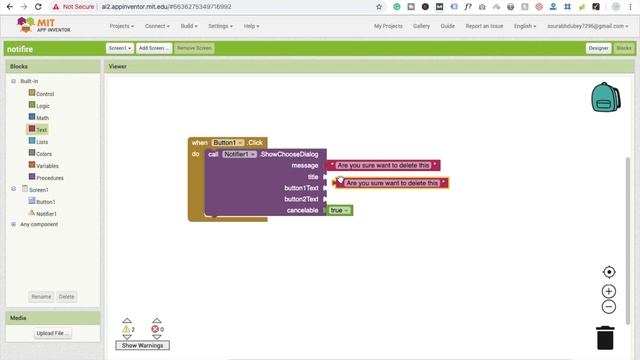Screen dimensions: 640x360
Task: Click the browser forward arrow
Action: (x=24, y=7)
